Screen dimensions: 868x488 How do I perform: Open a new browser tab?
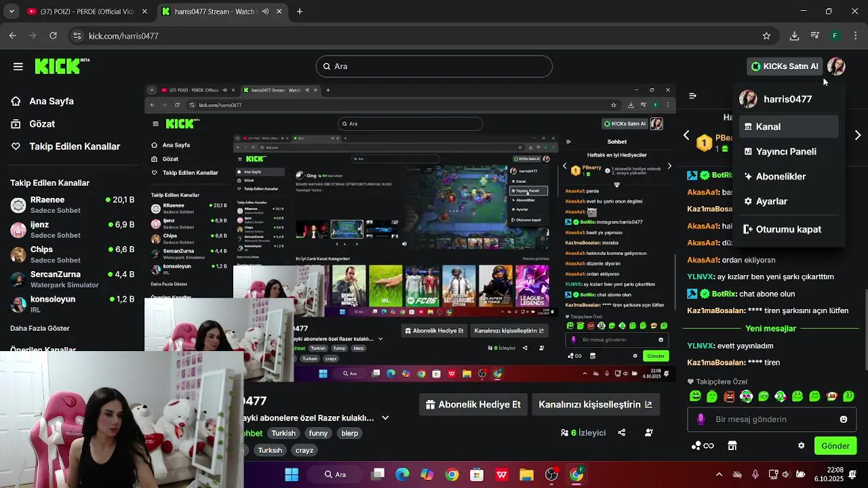click(x=300, y=12)
